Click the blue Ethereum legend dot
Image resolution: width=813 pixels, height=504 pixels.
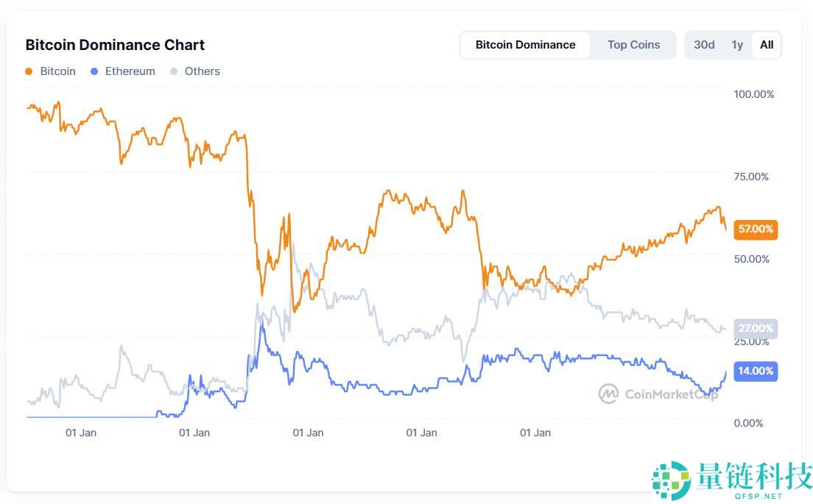click(94, 71)
